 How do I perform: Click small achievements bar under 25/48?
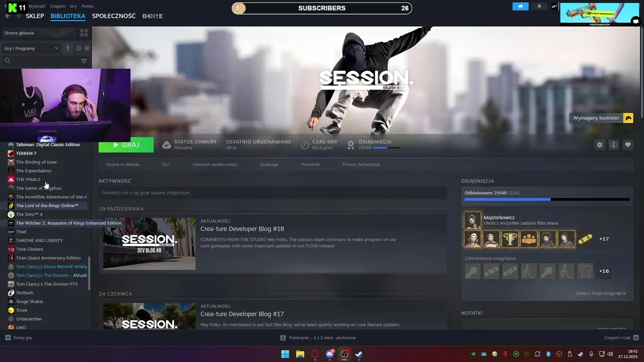pyautogui.click(x=386, y=148)
